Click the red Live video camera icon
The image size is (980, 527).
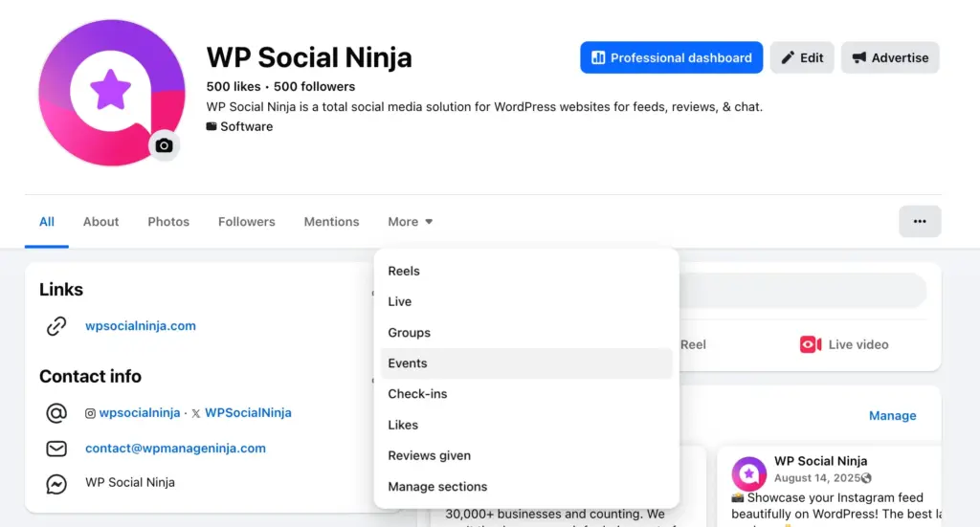click(811, 344)
